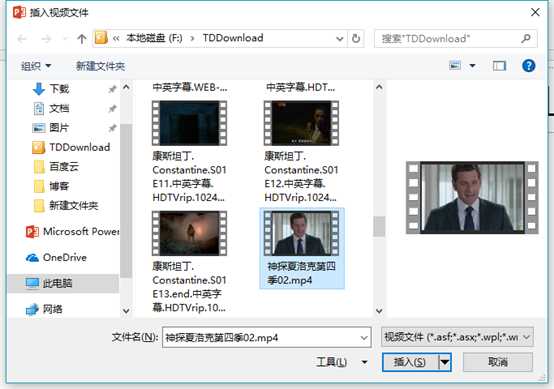Click TDDownload in address bar path
Image resolution: width=554 pixels, height=389 pixels.
pyautogui.click(x=233, y=38)
